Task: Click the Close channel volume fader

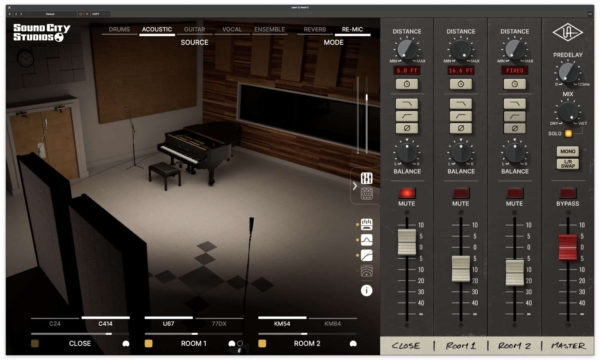Action: coord(407,242)
